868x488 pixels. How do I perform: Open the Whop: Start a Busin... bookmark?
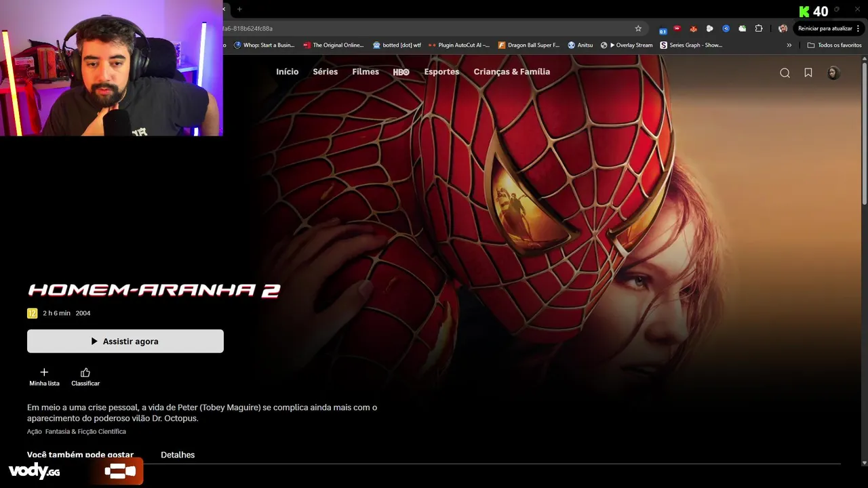tap(264, 45)
